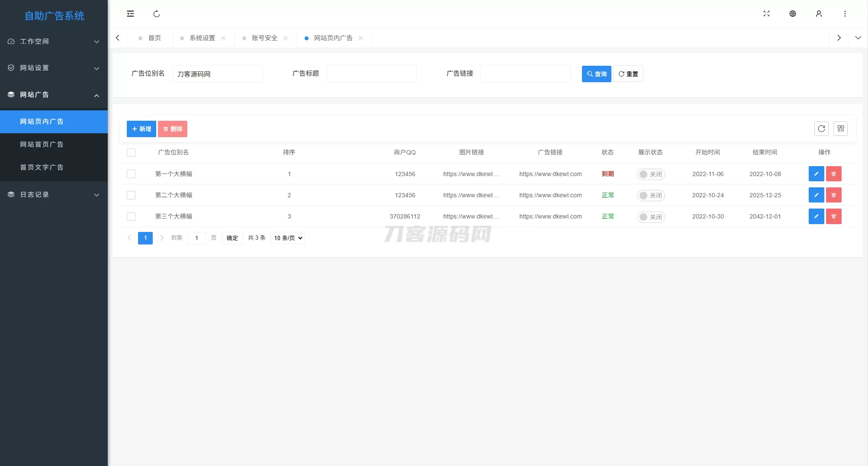
Task: Open the 10条/页 page size dropdown
Action: [287, 238]
